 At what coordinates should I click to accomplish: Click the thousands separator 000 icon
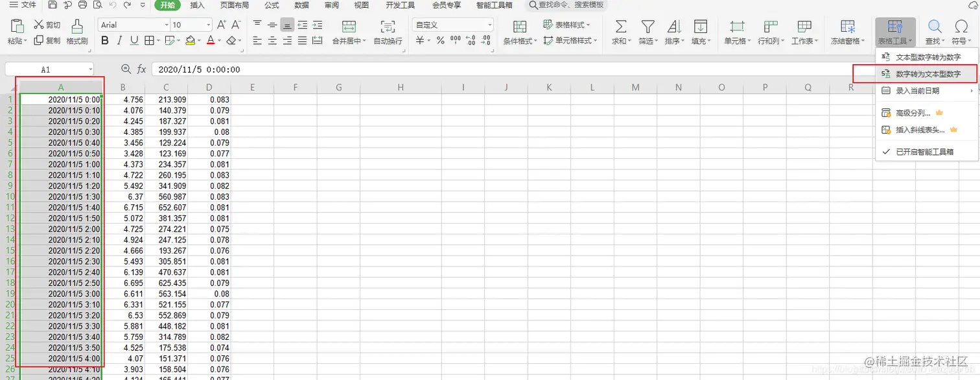(x=455, y=40)
